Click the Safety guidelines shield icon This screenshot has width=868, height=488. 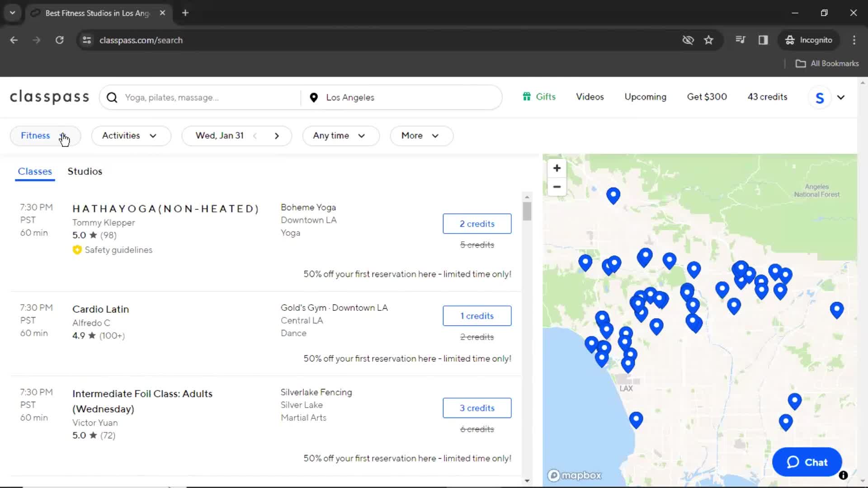[77, 250]
